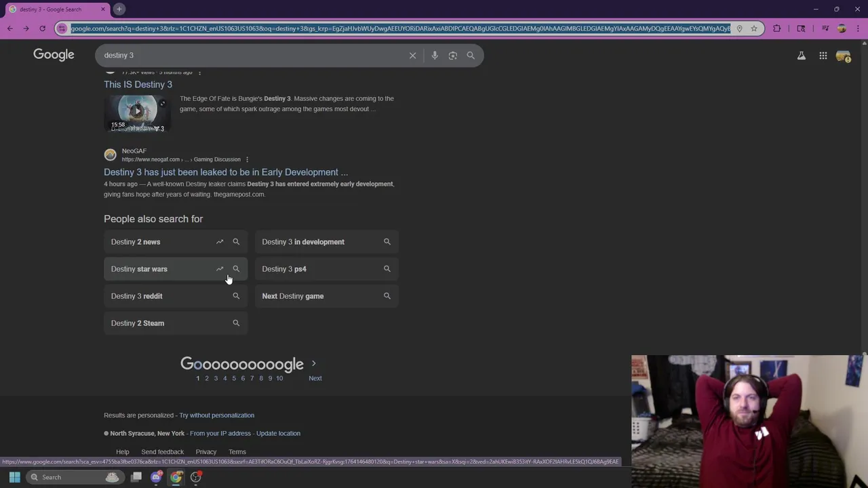Open the new tab plus button

[119, 9]
